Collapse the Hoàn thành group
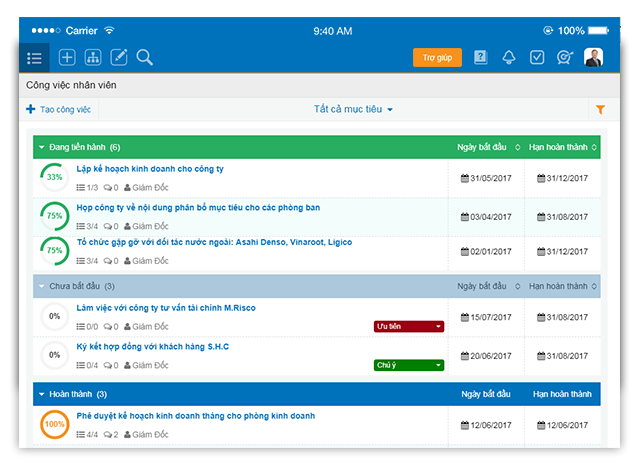This screenshot has width=638, height=463. 42,394
